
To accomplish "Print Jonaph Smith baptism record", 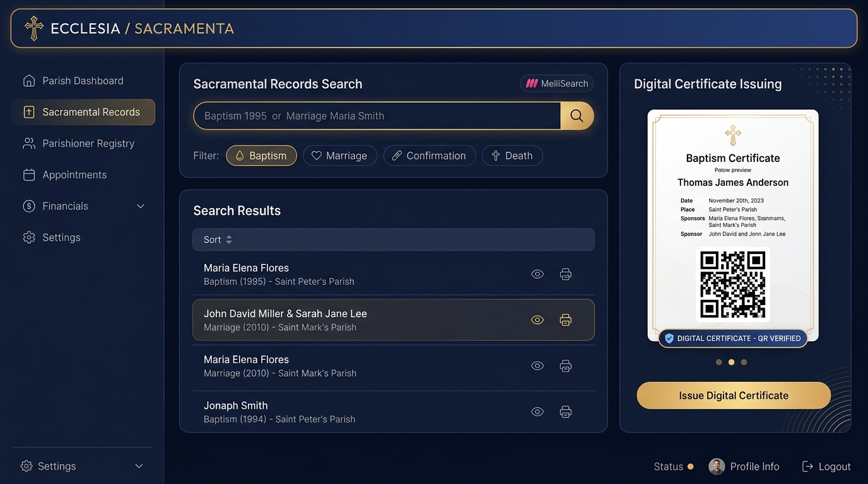I will click(566, 412).
